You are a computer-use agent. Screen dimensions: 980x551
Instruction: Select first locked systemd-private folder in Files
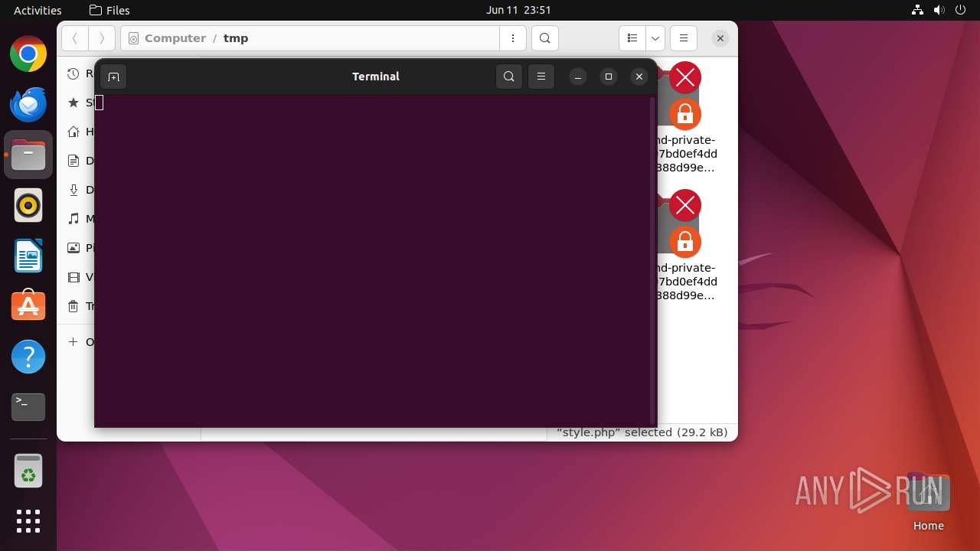click(686, 119)
